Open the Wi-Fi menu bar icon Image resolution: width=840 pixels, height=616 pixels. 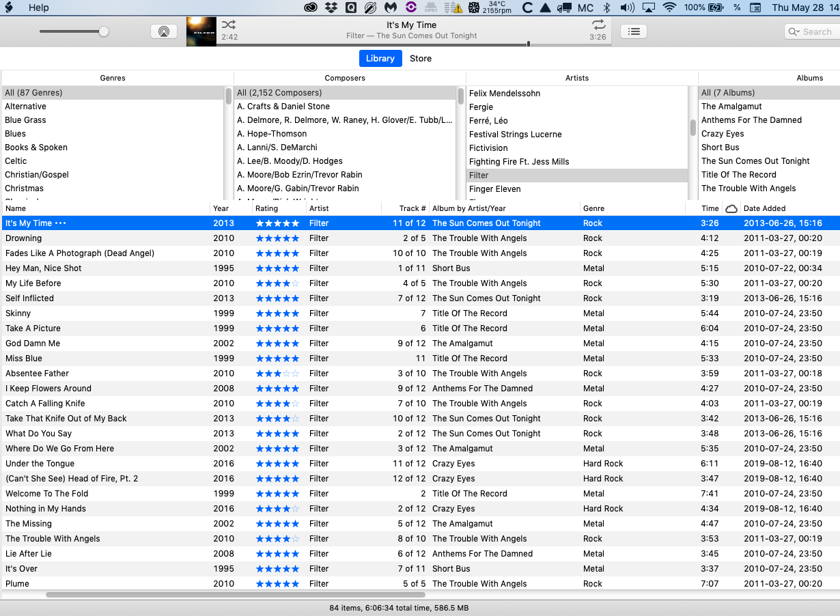point(669,8)
